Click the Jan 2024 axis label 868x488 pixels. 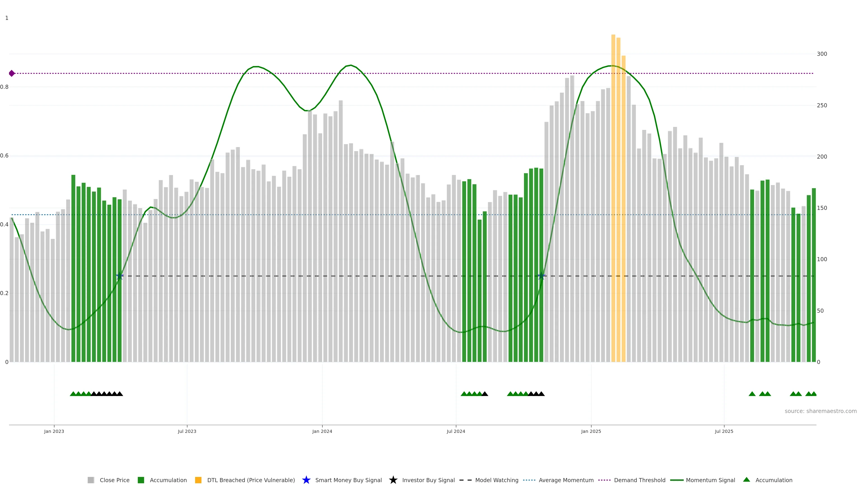322,431
